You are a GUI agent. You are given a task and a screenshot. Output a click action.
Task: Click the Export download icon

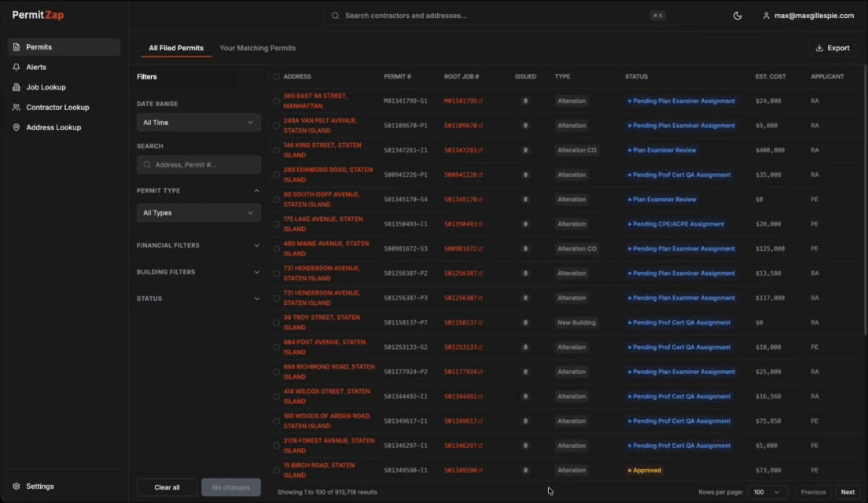819,47
